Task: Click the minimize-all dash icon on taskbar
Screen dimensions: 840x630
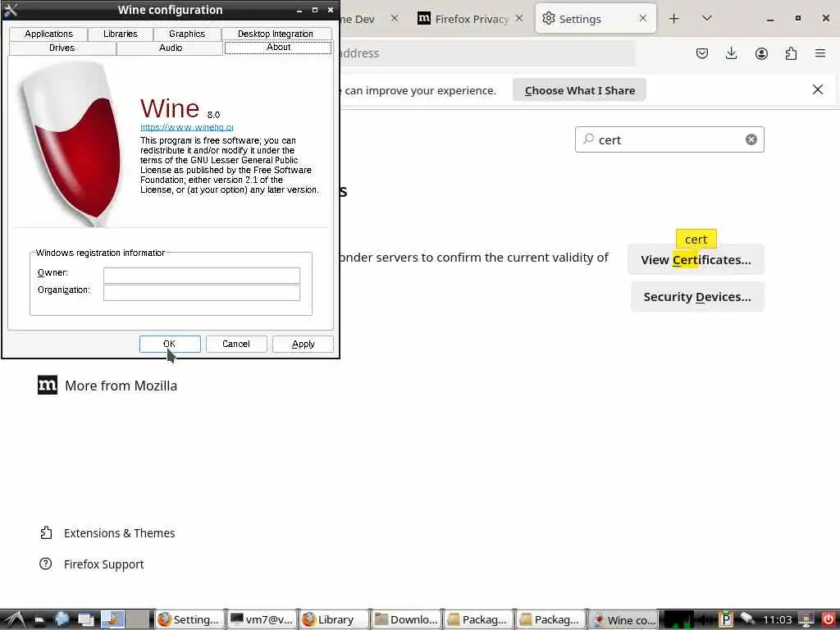Action: pyautogui.click(x=39, y=620)
